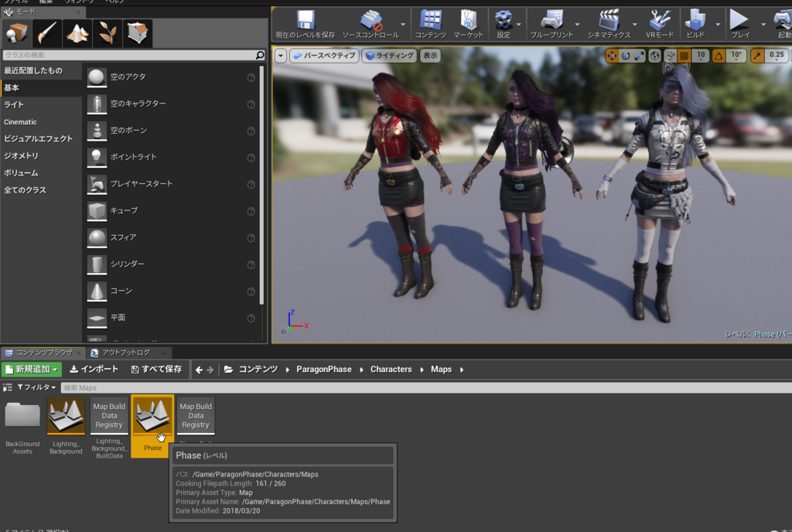Select the Place mode icon
Viewport: 792px width, 532px height.
17,33
